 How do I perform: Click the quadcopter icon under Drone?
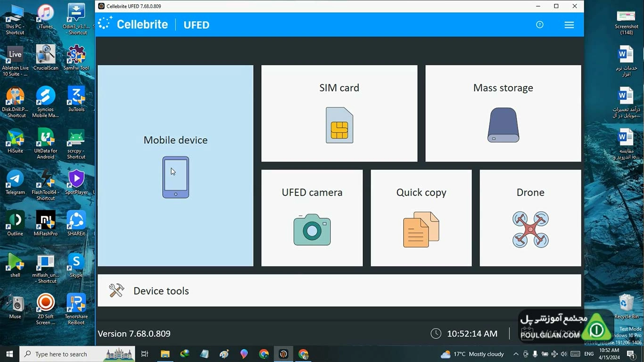coord(530,230)
